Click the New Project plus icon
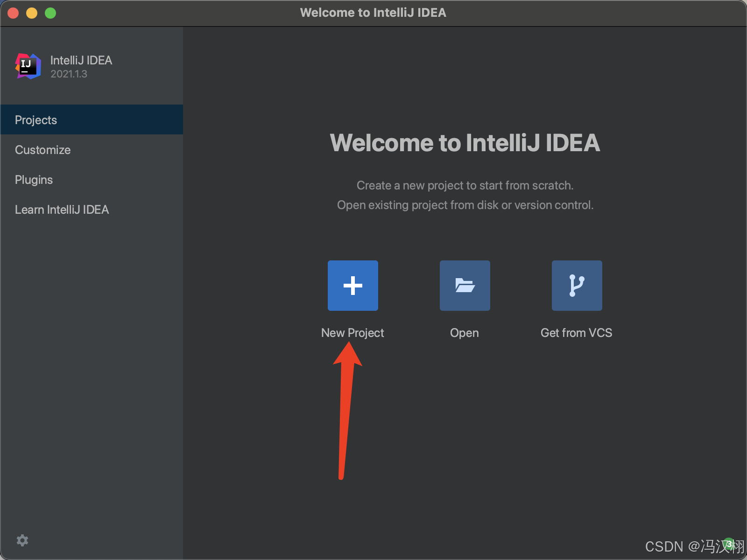 353,286
